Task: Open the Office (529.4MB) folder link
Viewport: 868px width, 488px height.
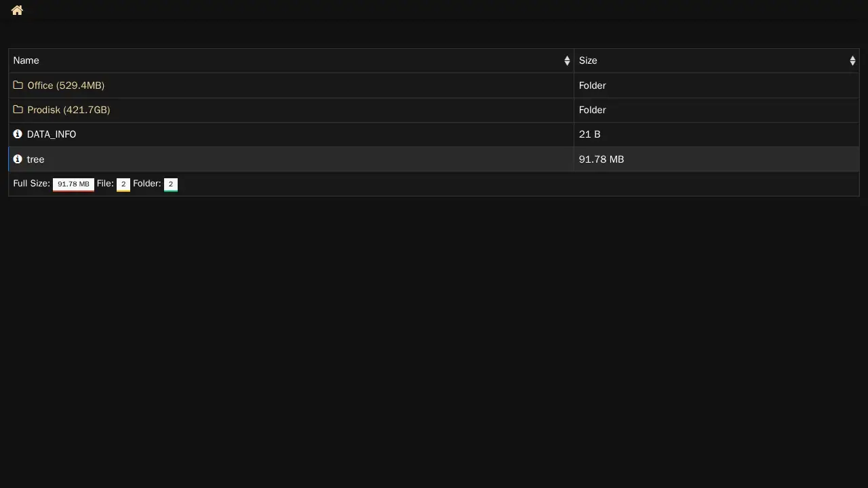Action: [x=66, y=85]
